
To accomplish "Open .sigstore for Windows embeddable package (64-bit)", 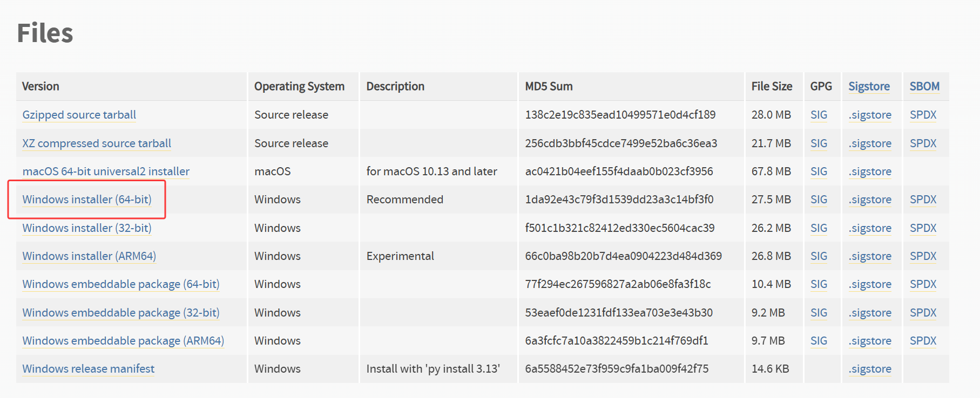I will (870, 284).
